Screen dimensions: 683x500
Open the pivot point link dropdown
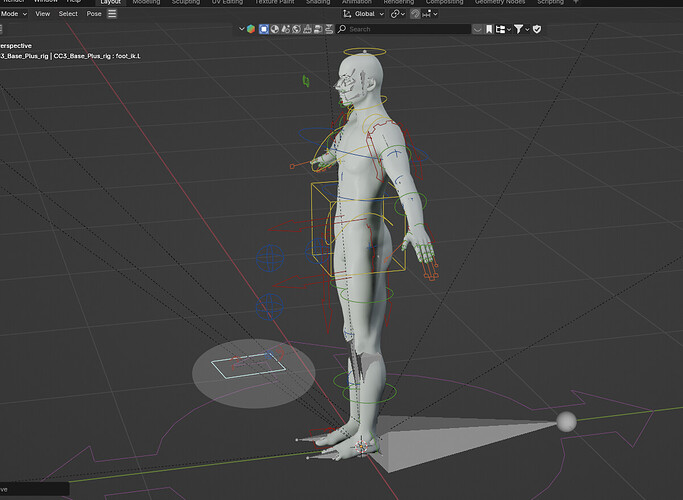pyautogui.click(x=397, y=14)
